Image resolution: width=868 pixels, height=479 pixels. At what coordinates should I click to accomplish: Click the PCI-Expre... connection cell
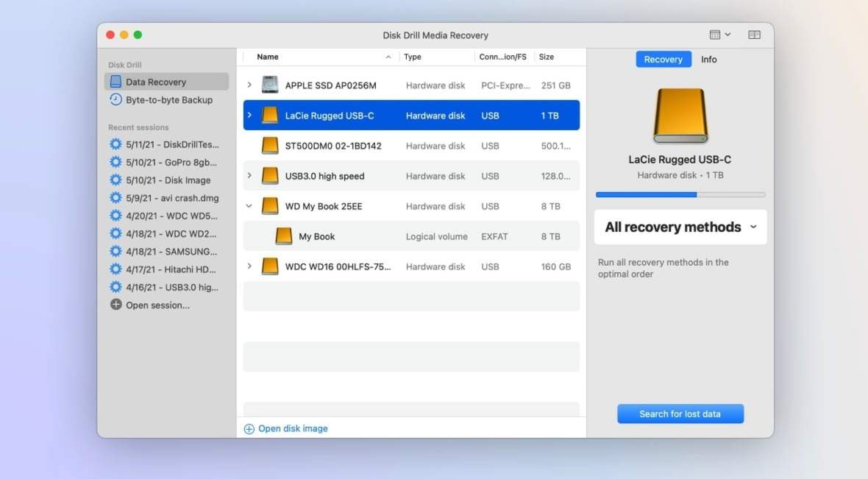coord(505,85)
